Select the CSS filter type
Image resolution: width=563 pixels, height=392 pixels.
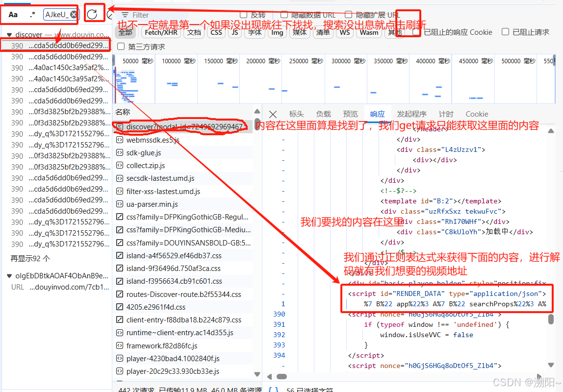click(216, 33)
